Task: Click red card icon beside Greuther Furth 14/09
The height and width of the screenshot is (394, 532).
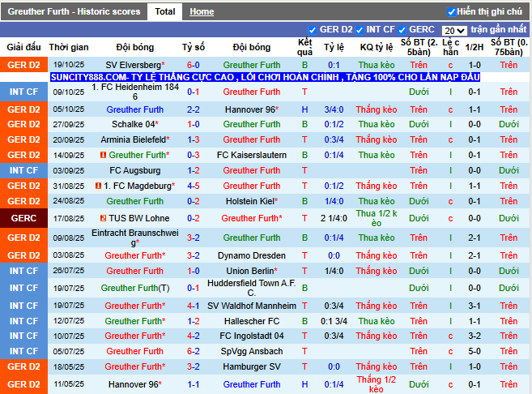Action: click(104, 155)
